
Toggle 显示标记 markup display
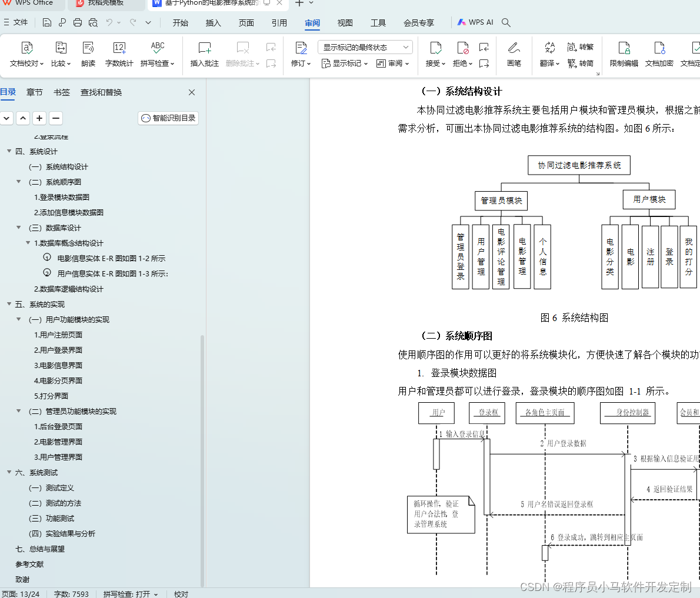344,64
